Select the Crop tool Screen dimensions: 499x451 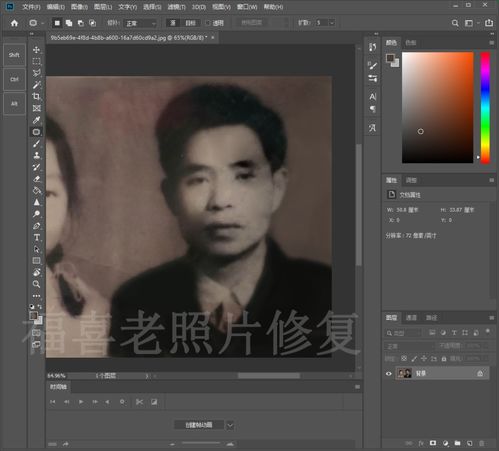37,96
